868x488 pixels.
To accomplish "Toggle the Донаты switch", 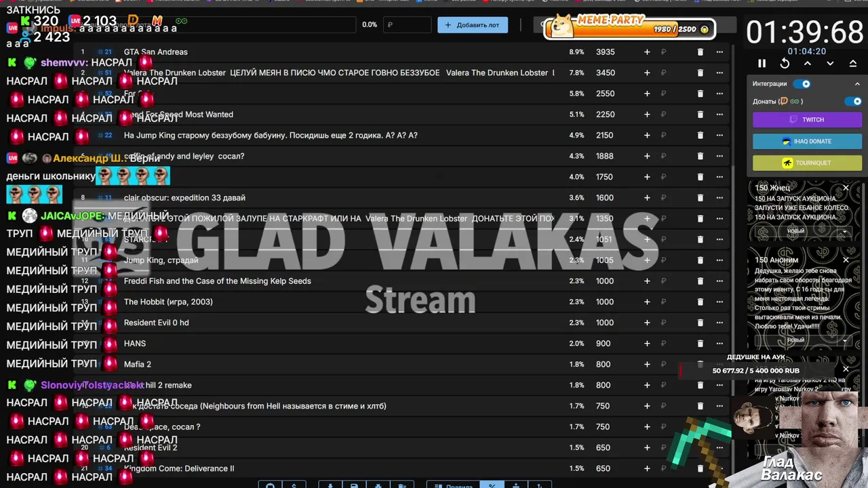I will coord(853,101).
